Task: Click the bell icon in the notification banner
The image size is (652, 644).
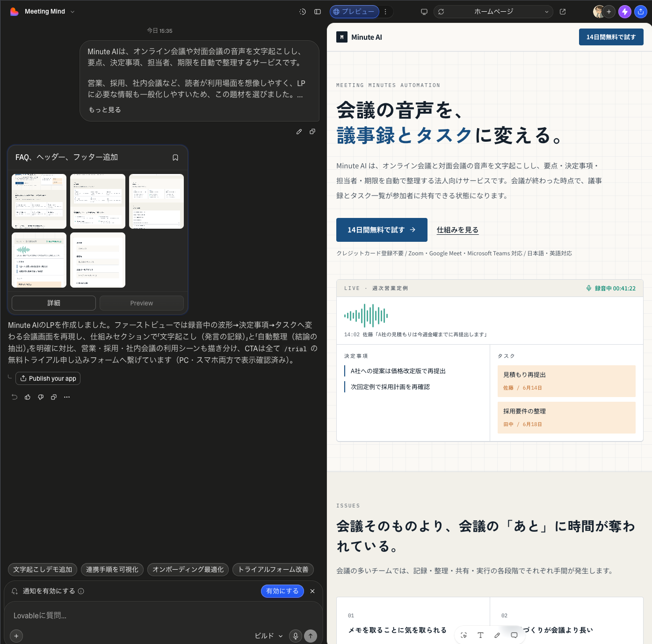Action: (x=14, y=591)
